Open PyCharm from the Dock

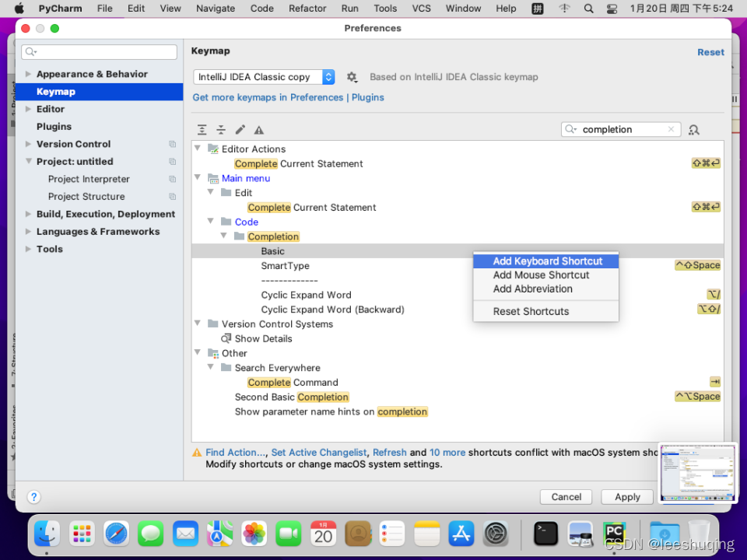pyautogui.click(x=614, y=533)
